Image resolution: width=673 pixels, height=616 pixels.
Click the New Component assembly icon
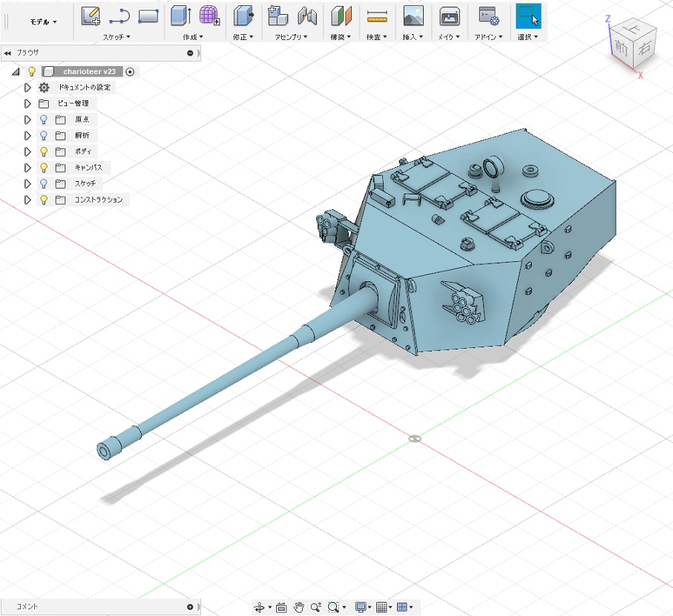coord(278,16)
